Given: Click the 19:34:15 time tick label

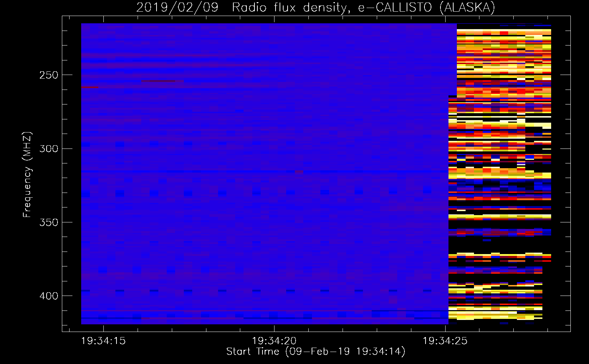Looking at the screenshot, I should (x=103, y=341).
